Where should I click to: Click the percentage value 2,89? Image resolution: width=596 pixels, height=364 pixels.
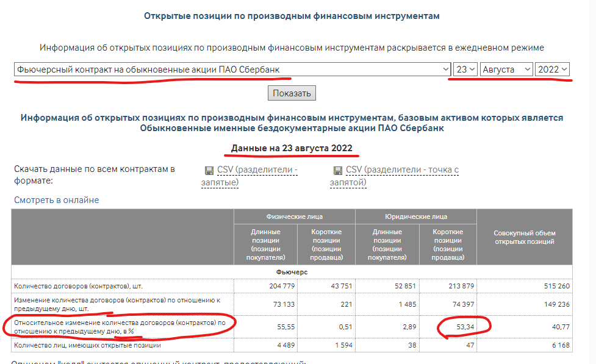(409, 327)
